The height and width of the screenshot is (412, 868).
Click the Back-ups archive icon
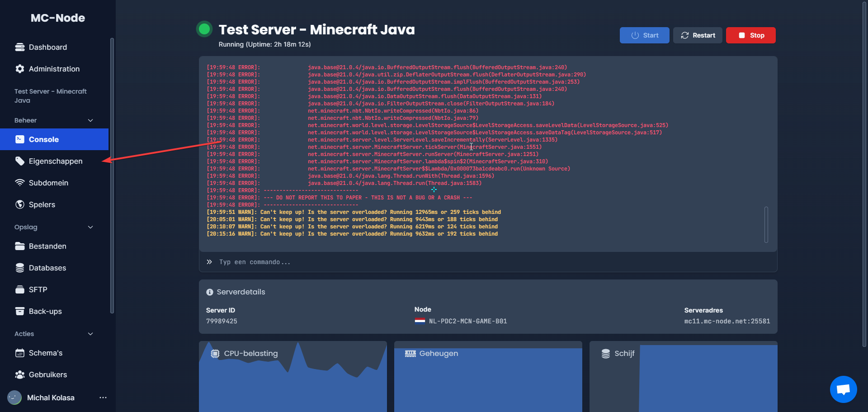[19, 311]
